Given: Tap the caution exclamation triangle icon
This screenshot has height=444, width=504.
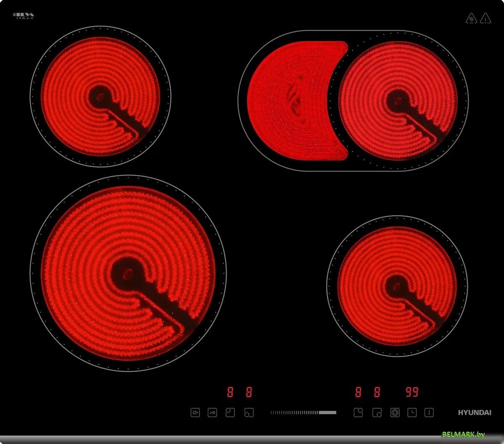Looking at the screenshot, I should [x=486, y=18].
